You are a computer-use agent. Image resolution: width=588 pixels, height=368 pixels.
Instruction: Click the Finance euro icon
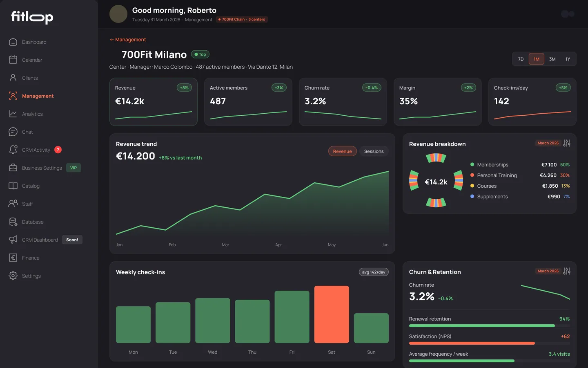click(13, 258)
